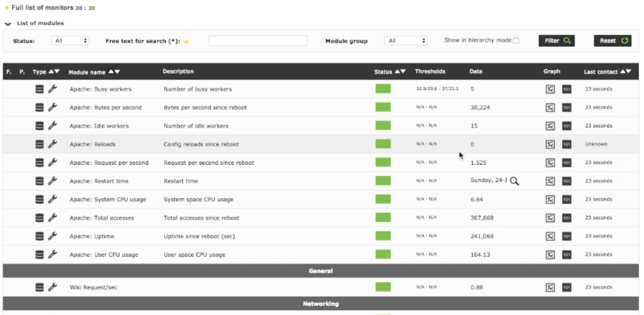The image size is (644, 315).
Task: Open the Status filter dropdown
Action: pos(70,41)
